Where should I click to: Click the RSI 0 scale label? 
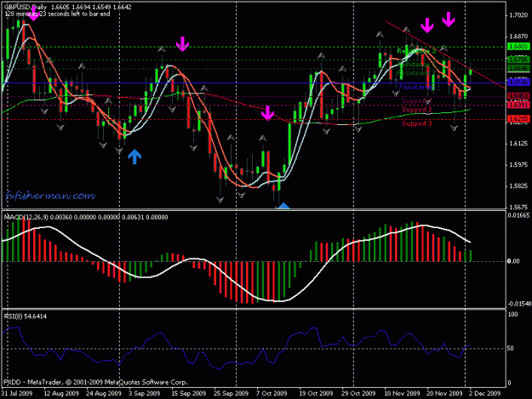tap(509, 383)
